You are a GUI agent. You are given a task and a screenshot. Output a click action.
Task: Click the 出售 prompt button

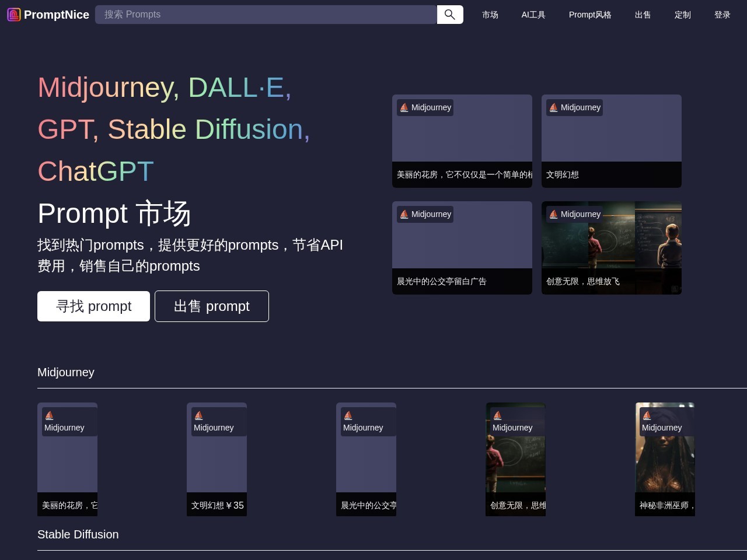211,306
